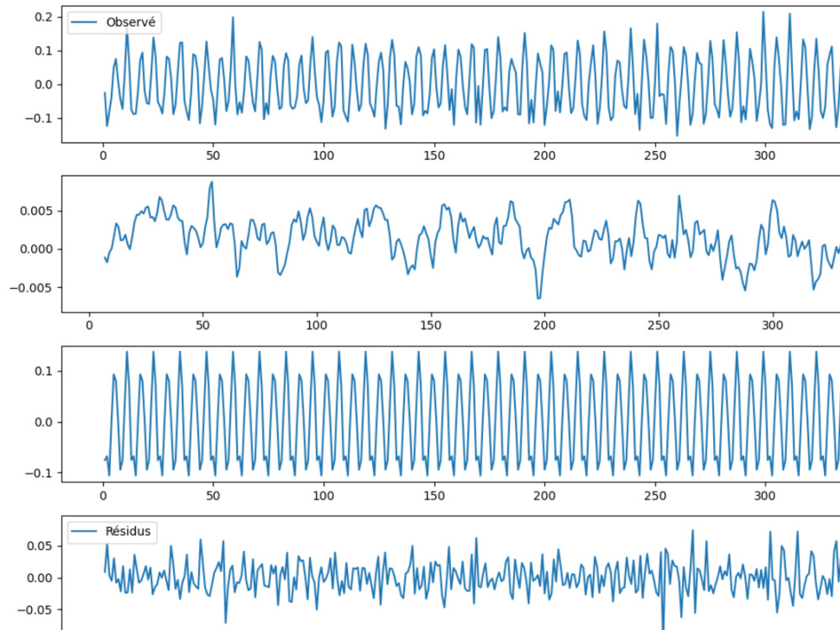Viewport: 840px width, 630px height.
Task: Select the 0.00 y-tick of the Résidus plot
Action: [x=40, y=579]
